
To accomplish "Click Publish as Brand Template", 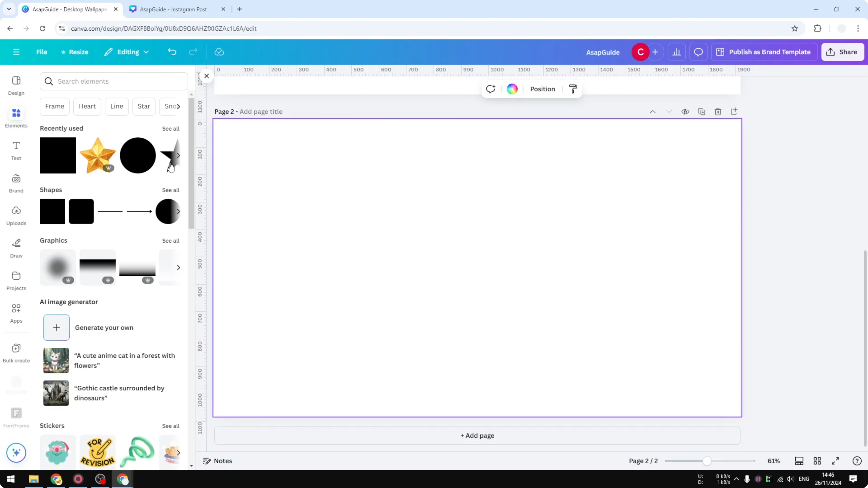I will coord(764,52).
